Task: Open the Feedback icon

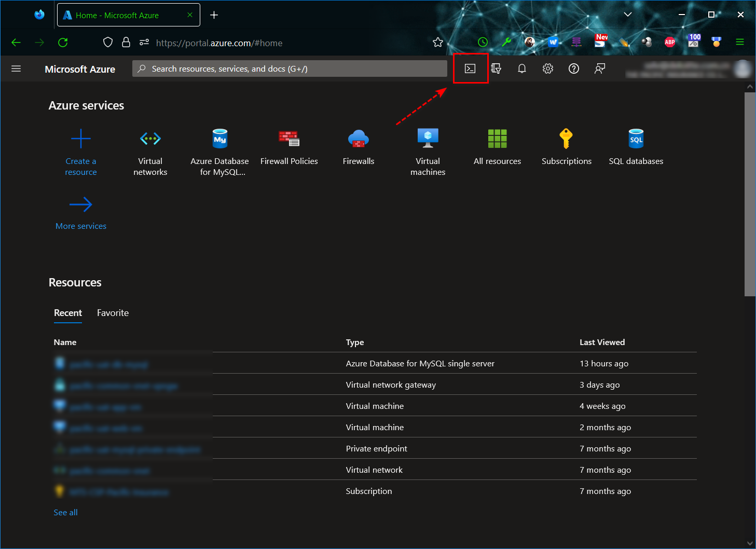Action: click(600, 68)
